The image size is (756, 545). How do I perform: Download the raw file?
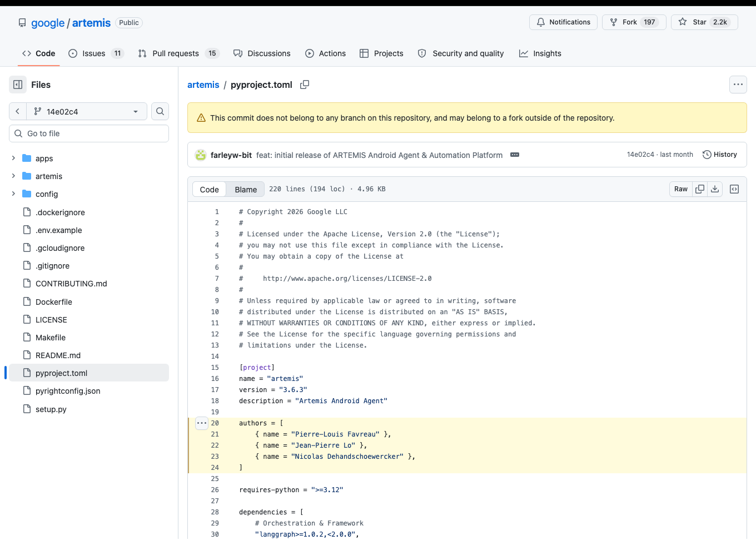click(x=715, y=189)
